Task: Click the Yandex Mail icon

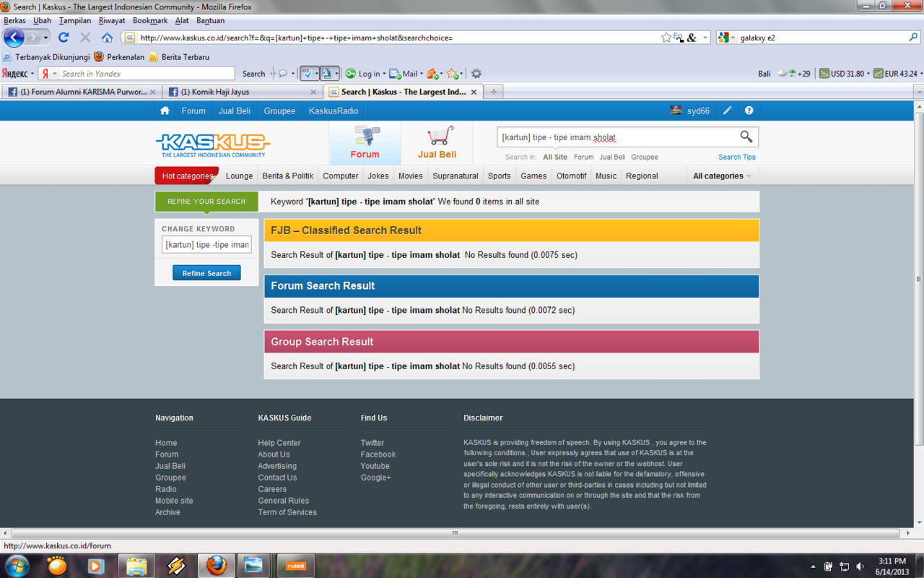Action: tap(395, 74)
